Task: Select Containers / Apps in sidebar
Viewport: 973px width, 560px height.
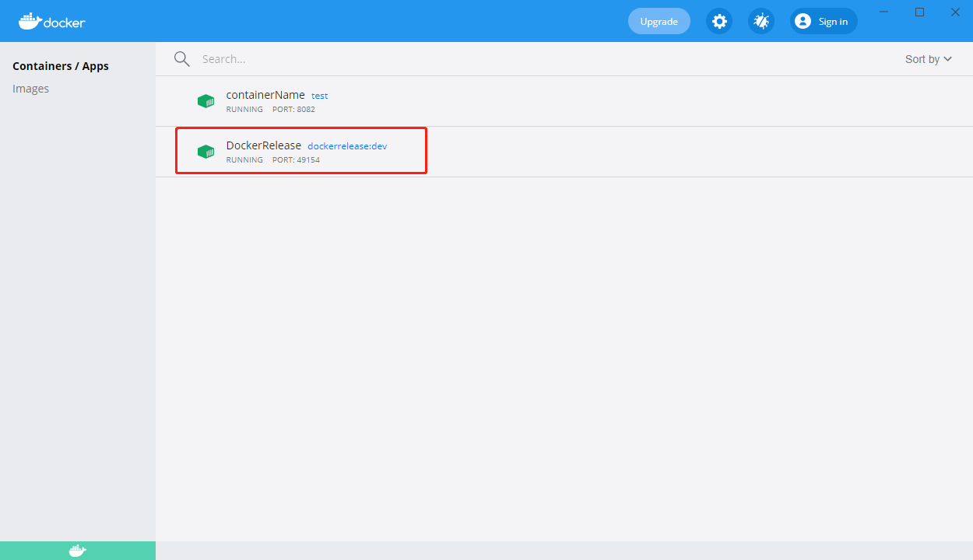Action: coord(61,66)
